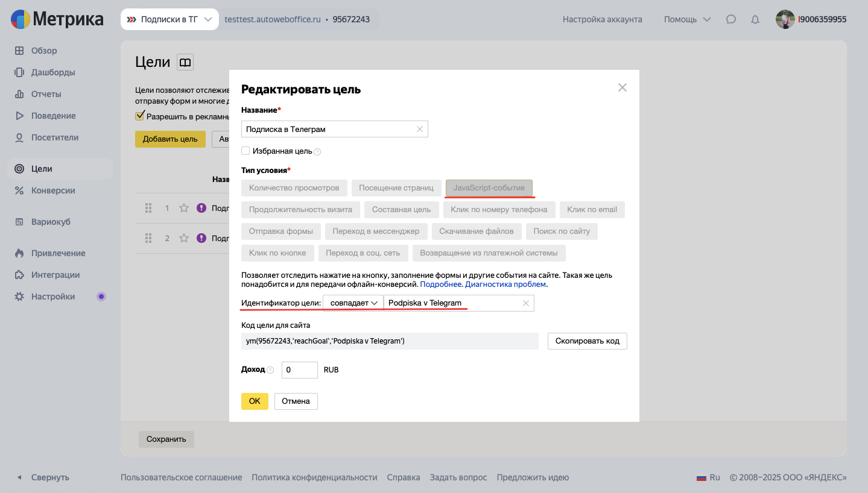Select Количество просмотров condition type
This screenshot has height=493, width=868.
(x=294, y=188)
